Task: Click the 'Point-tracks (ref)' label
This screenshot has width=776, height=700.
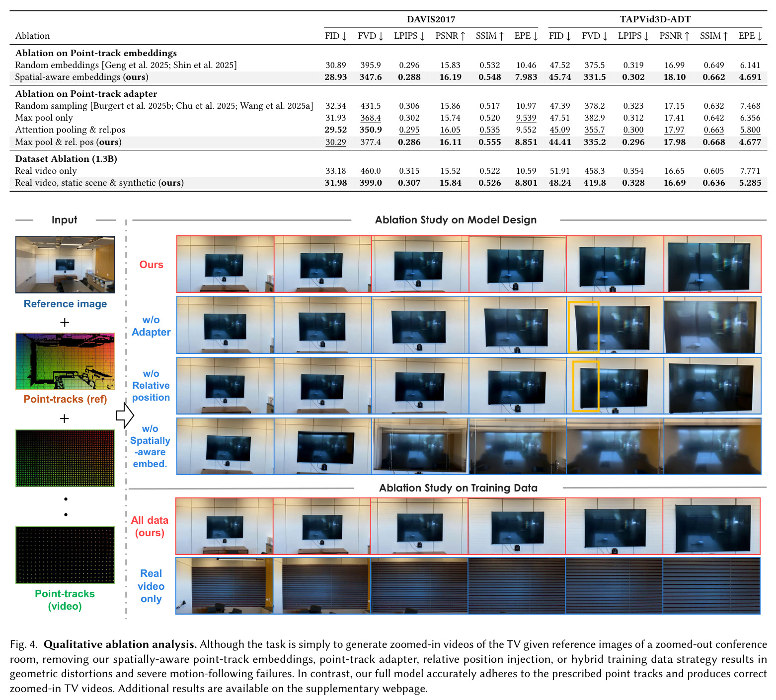Action: point(65,399)
